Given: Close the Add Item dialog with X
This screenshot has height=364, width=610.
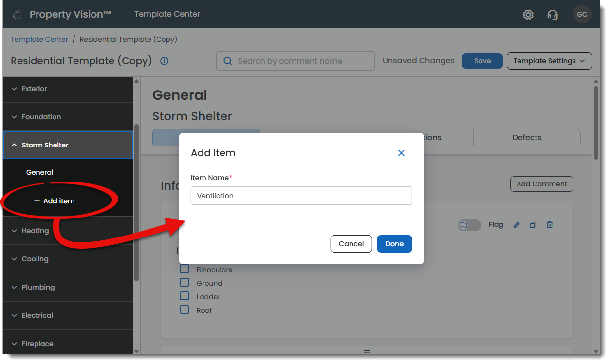Looking at the screenshot, I should pos(401,153).
